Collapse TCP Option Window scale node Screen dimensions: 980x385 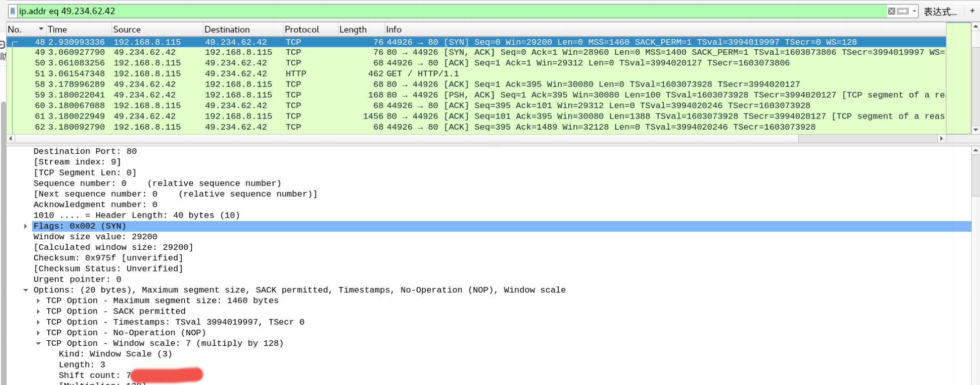[x=38, y=343]
